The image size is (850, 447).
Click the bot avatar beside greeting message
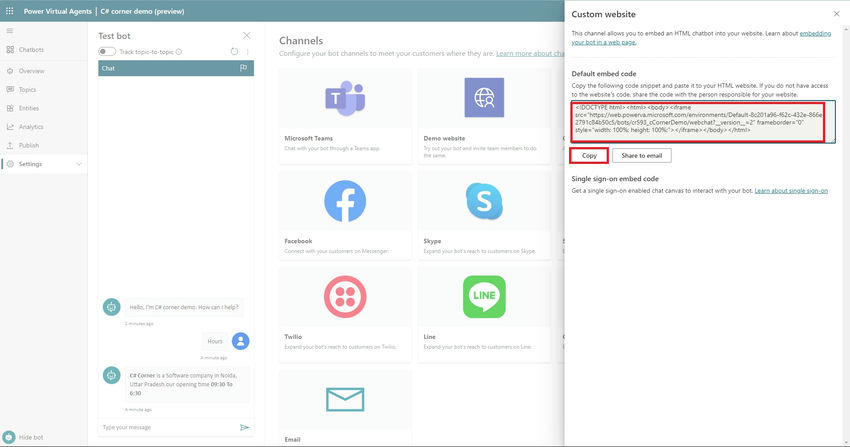coord(112,307)
